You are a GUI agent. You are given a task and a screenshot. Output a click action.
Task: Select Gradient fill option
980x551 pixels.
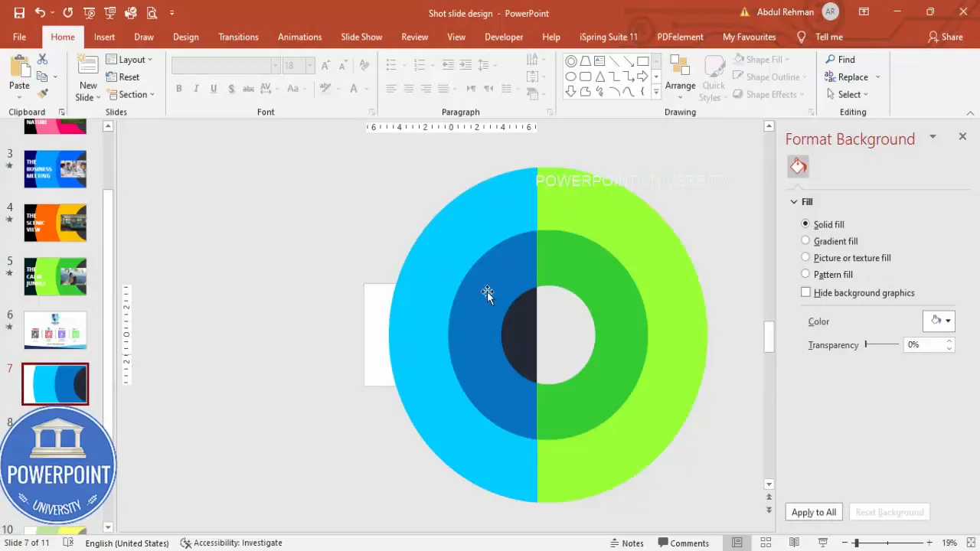829,241
